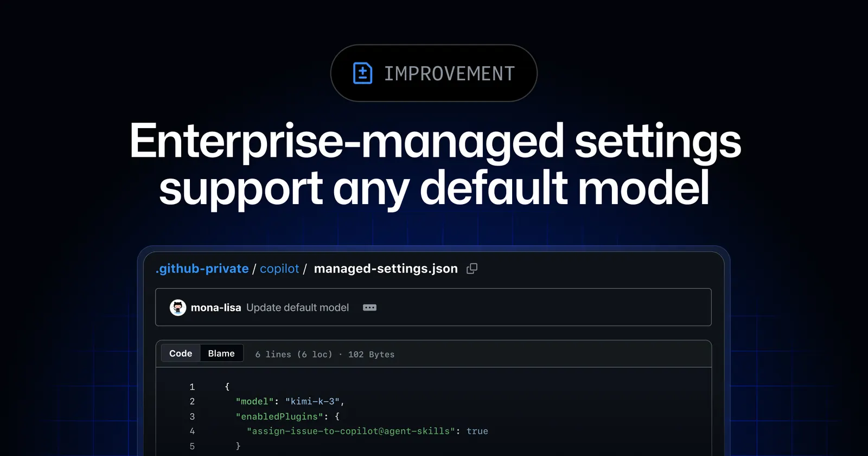The width and height of the screenshot is (868, 456).
Task: Click line number 2 in the code view
Action: pyautogui.click(x=192, y=401)
